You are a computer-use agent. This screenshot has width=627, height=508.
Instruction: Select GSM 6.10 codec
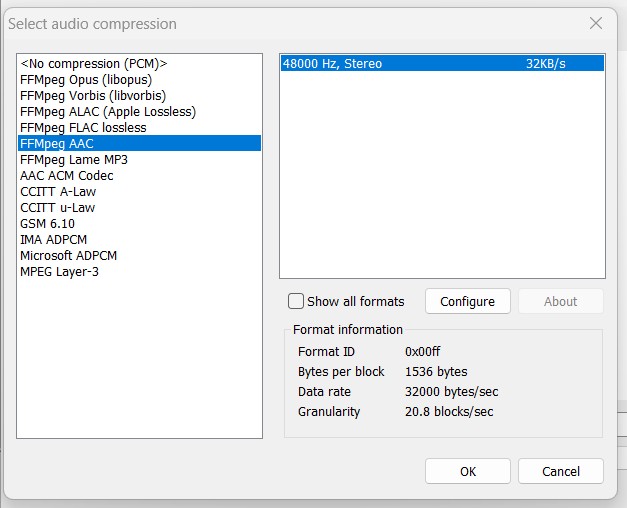(47, 224)
